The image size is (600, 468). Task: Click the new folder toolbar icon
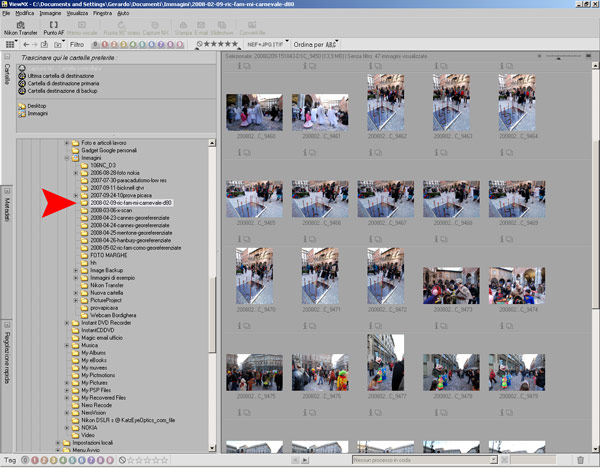pyautogui.click(x=58, y=45)
